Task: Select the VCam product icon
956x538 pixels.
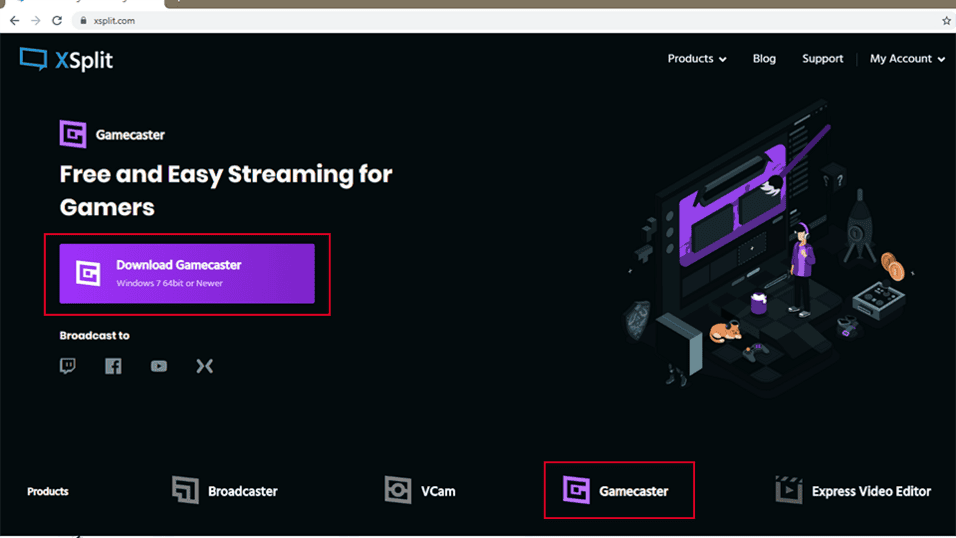Action: click(x=398, y=490)
